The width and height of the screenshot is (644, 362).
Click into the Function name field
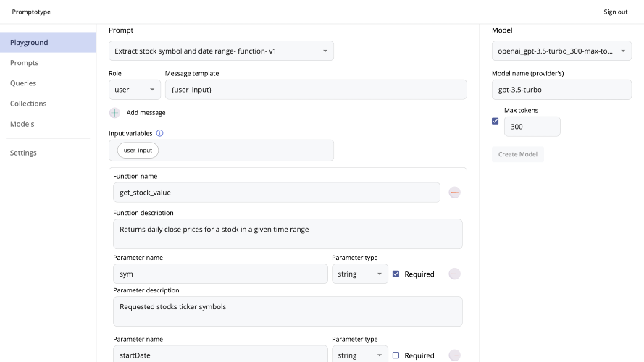tap(277, 193)
